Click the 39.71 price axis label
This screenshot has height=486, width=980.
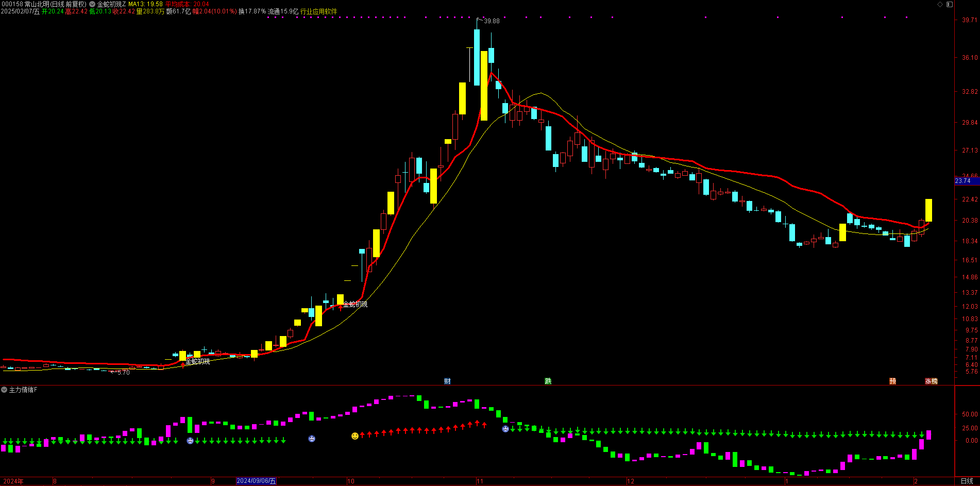(970, 20)
